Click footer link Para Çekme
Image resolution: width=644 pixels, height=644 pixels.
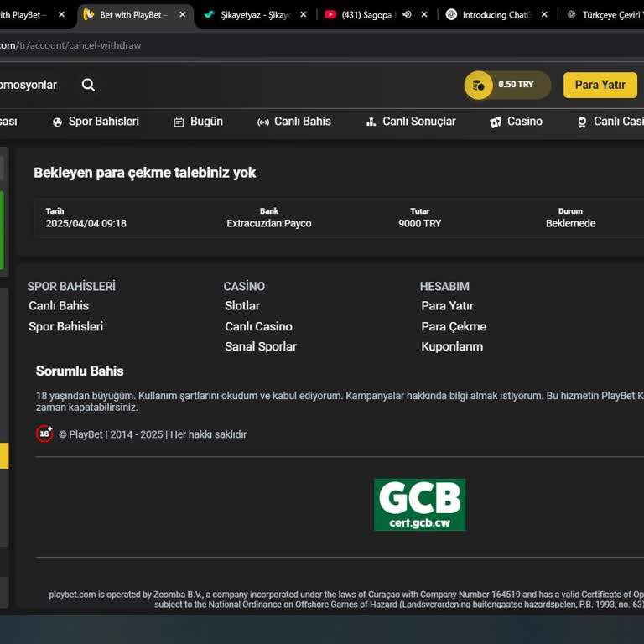coord(454,326)
